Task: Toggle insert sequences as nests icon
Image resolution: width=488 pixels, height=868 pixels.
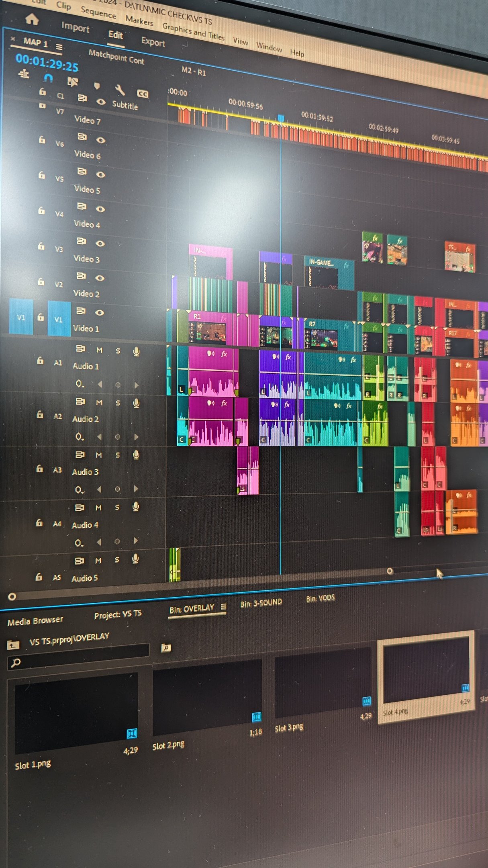Action: click(x=24, y=74)
